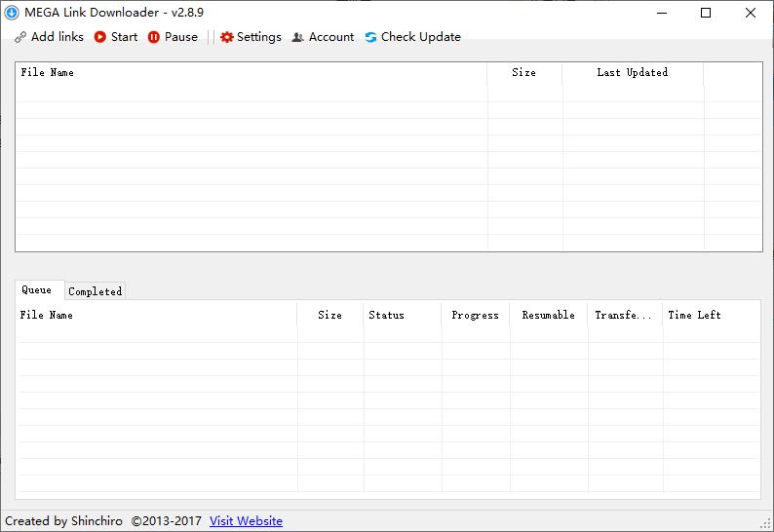Viewport: 774px width, 532px height.
Task: Click the MEGA Link Downloader title bar icon
Action: [x=12, y=13]
